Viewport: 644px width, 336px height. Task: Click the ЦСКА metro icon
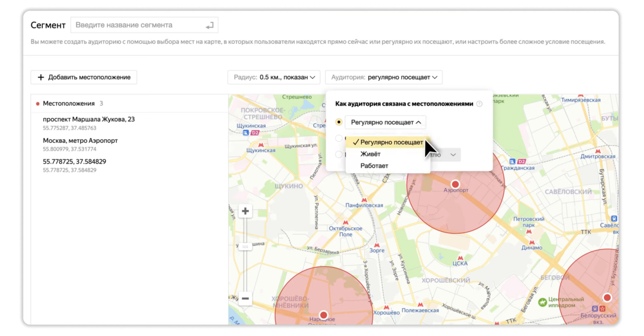coord(460,258)
